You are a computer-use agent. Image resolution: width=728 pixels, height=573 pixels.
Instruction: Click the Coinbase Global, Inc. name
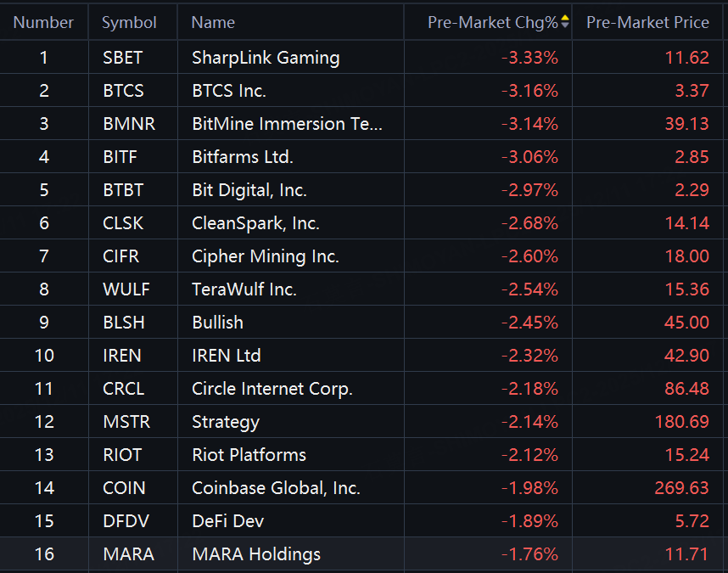pyautogui.click(x=276, y=488)
